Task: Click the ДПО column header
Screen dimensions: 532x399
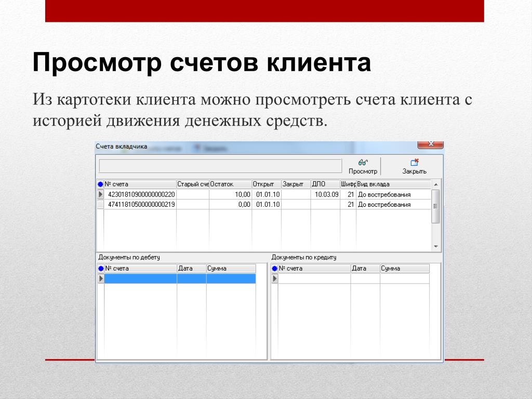Action: pos(325,184)
